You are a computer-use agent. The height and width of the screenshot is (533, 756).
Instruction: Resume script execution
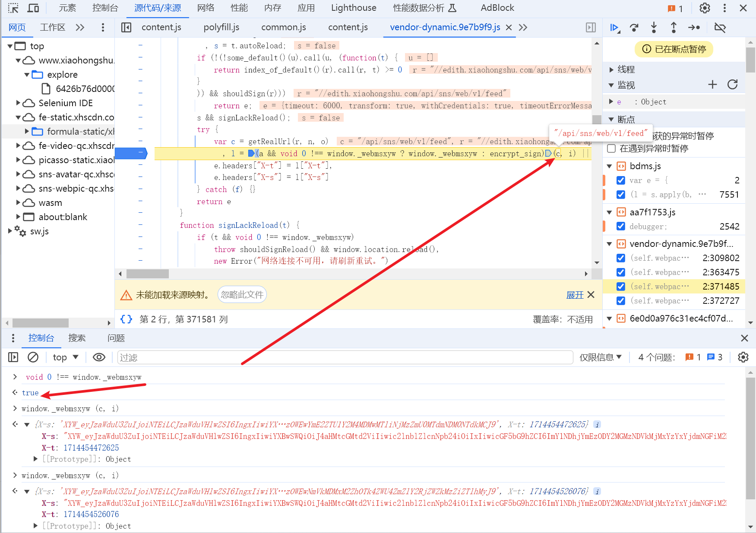click(x=615, y=28)
